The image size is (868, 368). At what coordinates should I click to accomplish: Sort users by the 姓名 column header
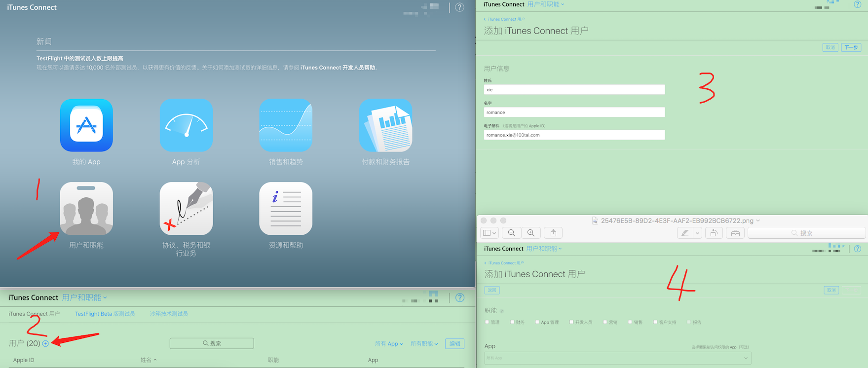[148, 360]
